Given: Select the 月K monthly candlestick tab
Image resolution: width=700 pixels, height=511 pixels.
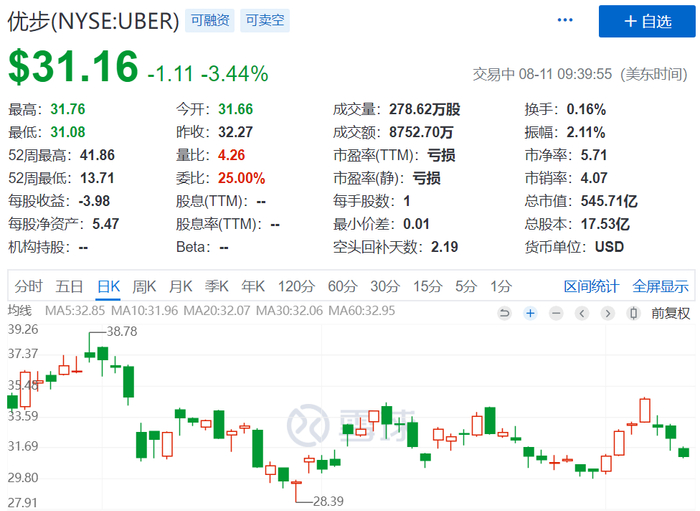Looking at the screenshot, I should (180, 286).
